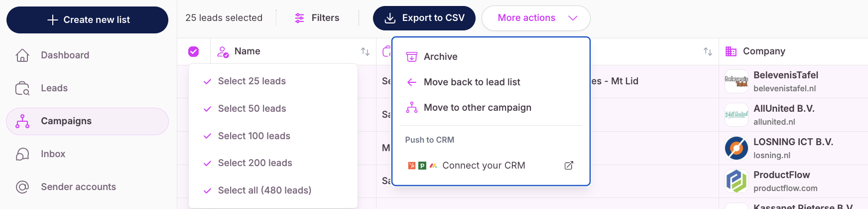Viewport: 868px width, 209px height.
Task: Select Move back to lead list
Action: pos(491,82)
